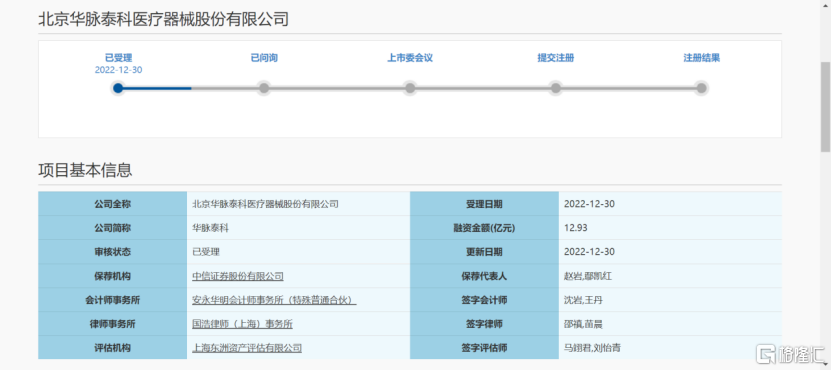The image size is (831, 371).
Task: Click the 更新日期 header cell
Action: [x=484, y=252]
